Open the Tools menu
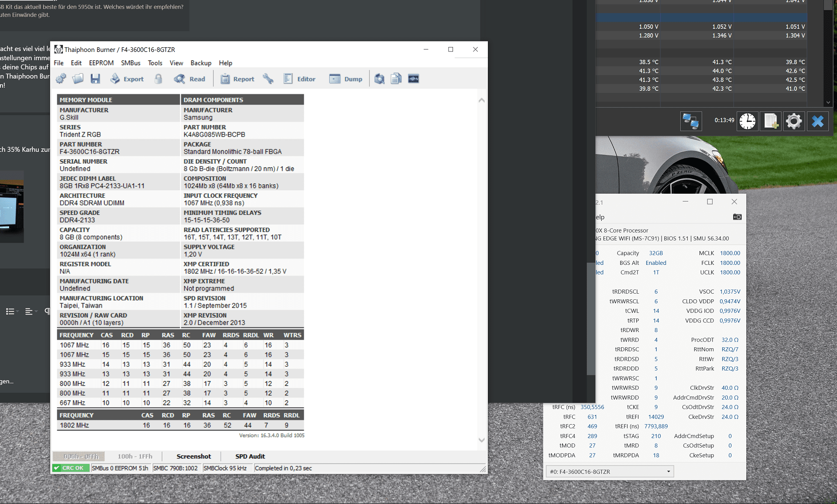 (155, 63)
